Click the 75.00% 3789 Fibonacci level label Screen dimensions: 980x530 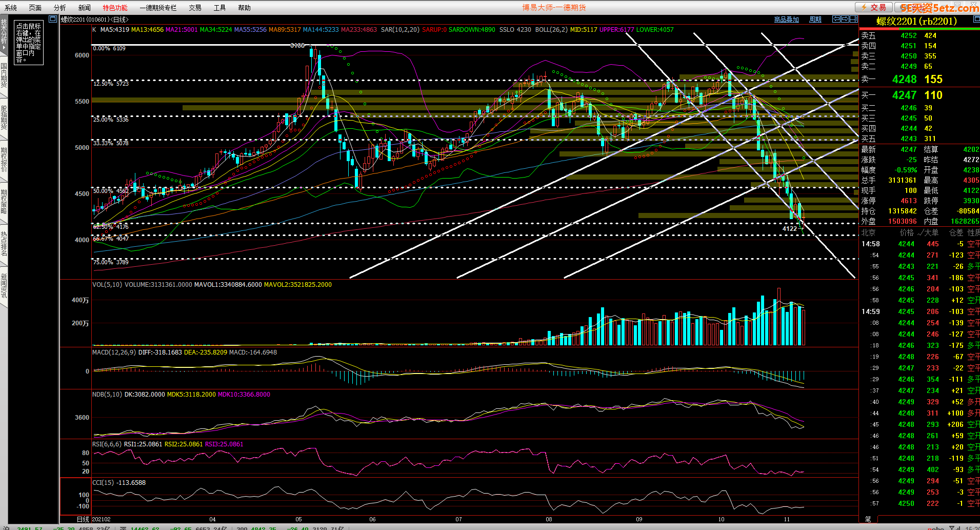(111, 262)
